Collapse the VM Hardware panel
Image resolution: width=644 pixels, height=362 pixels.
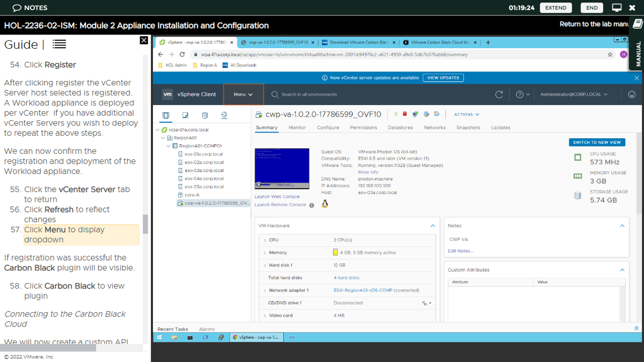(x=433, y=226)
